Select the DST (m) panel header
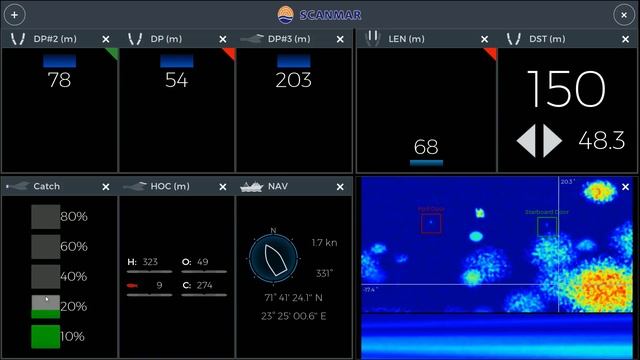Screen dimensions: 640x360 pos(567,39)
